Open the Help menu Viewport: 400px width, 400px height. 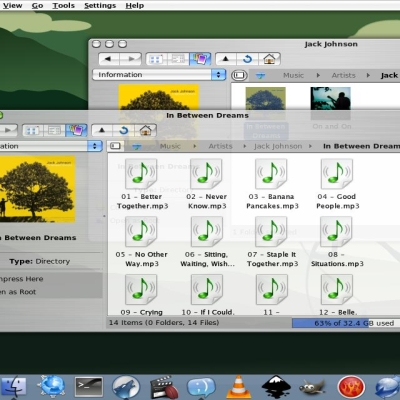click(x=135, y=5)
